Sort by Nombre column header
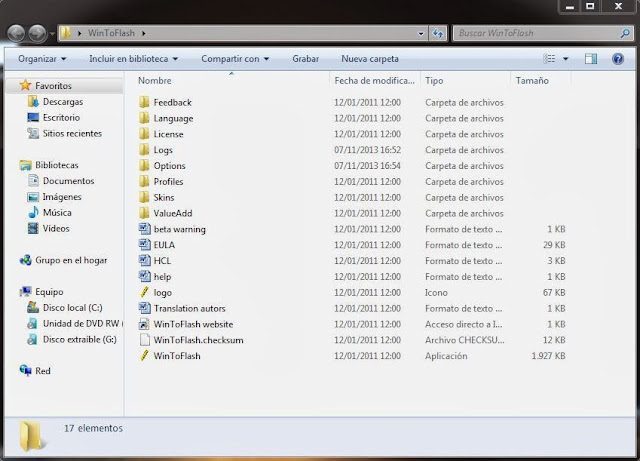Viewport: 640px width, 461px height. (155, 80)
